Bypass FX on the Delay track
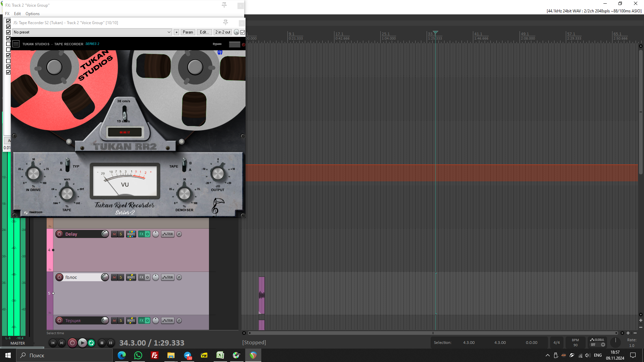This screenshot has width=644, height=362. coord(147,234)
